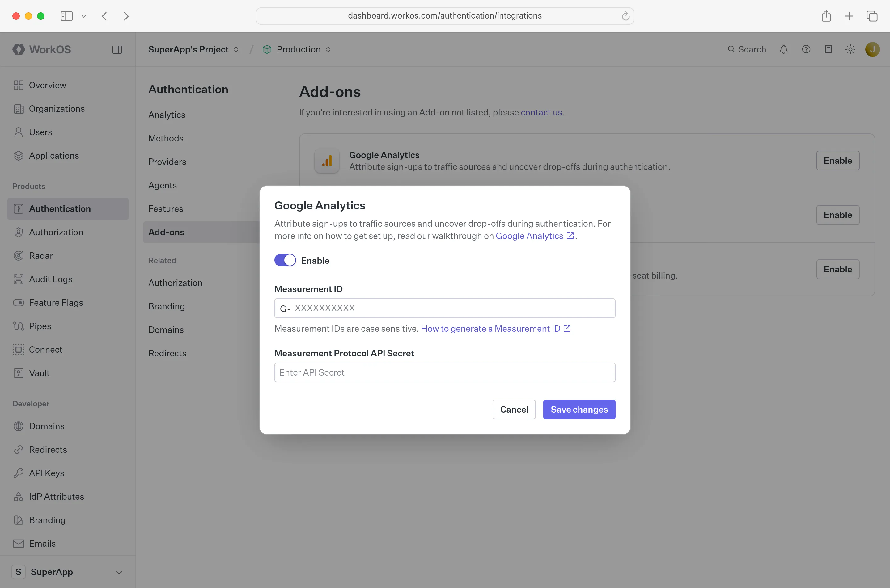Click the second add-on's Enable button
Image resolution: width=890 pixels, height=588 pixels.
point(837,215)
